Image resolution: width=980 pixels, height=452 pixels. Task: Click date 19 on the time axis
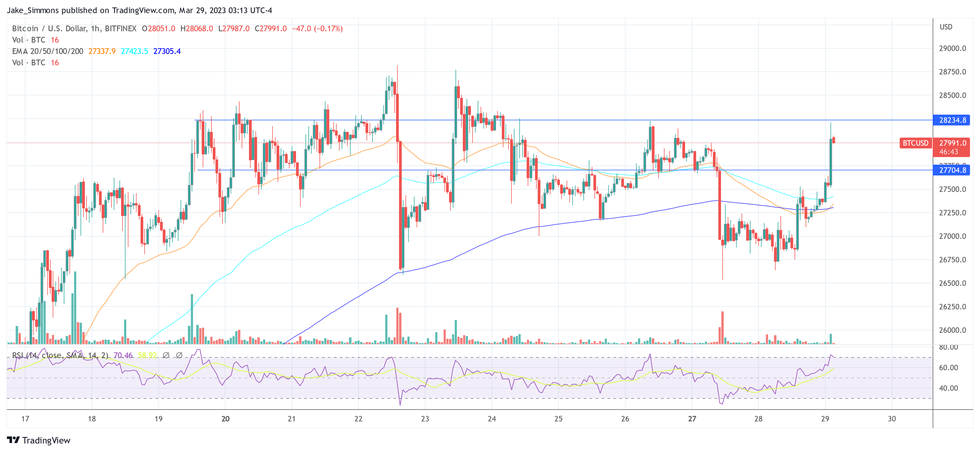click(158, 419)
